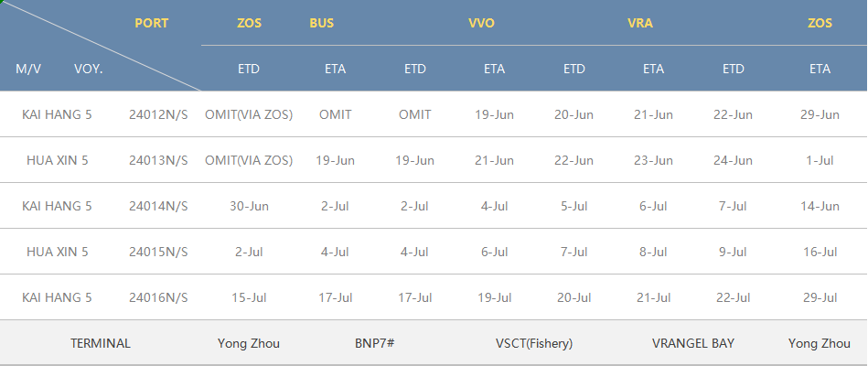Select voyage 24016N/S cell
Image resolution: width=868 pixels, height=366 pixels.
point(158,298)
